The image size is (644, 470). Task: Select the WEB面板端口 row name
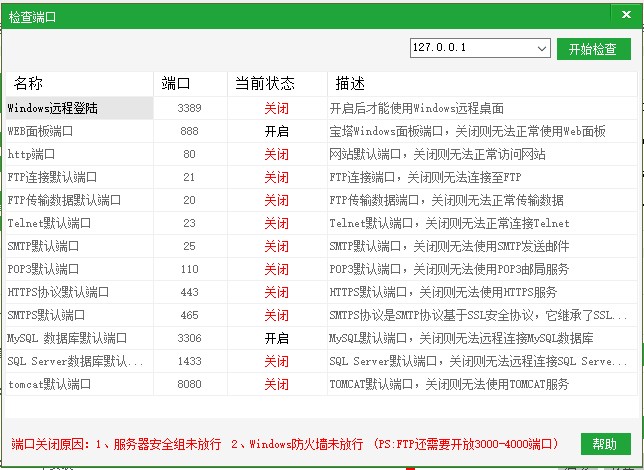[40, 131]
